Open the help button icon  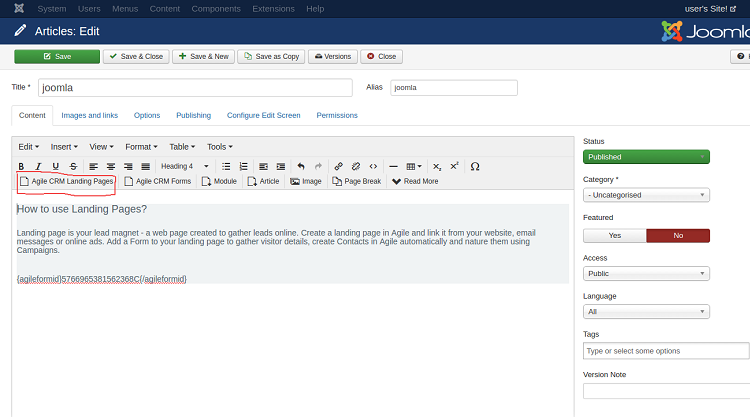tap(741, 56)
